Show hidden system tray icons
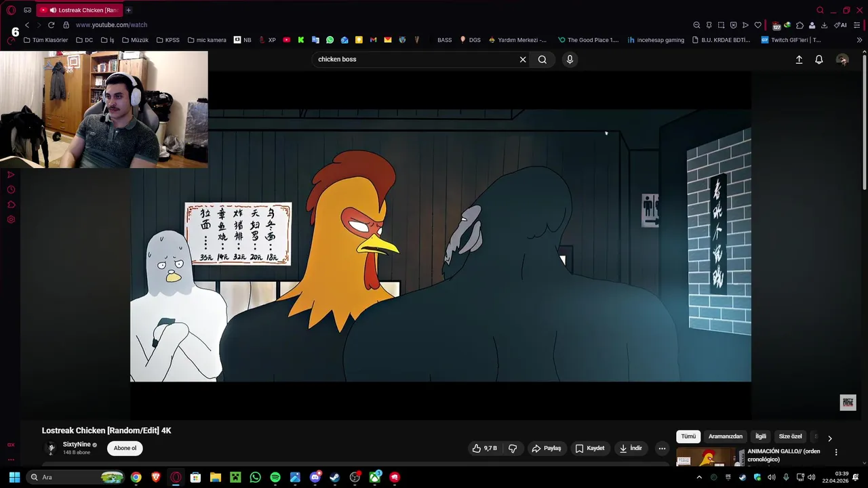The height and width of the screenshot is (488, 868). [699, 477]
